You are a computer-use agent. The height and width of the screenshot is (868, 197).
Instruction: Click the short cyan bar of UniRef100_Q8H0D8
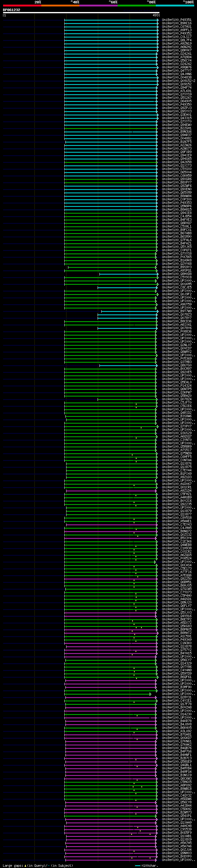(129, 274)
